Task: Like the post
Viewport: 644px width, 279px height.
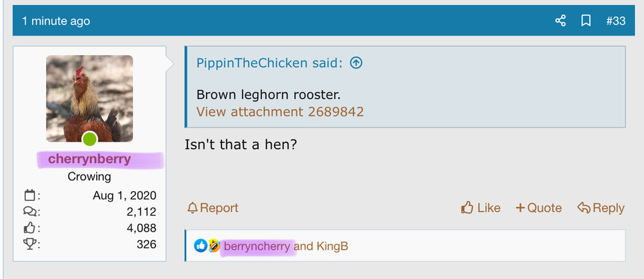Action: coord(480,208)
